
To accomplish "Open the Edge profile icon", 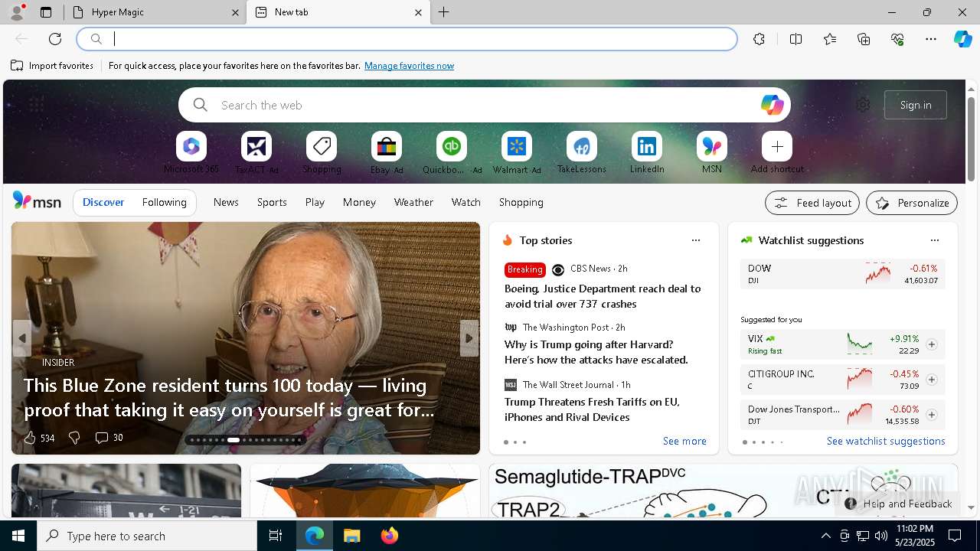I will [x=16, y=12].
